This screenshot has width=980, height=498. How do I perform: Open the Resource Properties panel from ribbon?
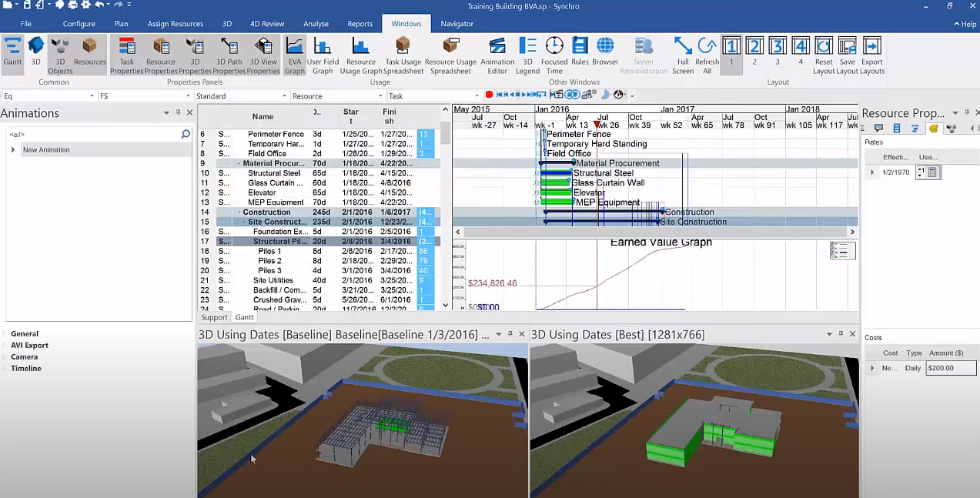point(161,55)
